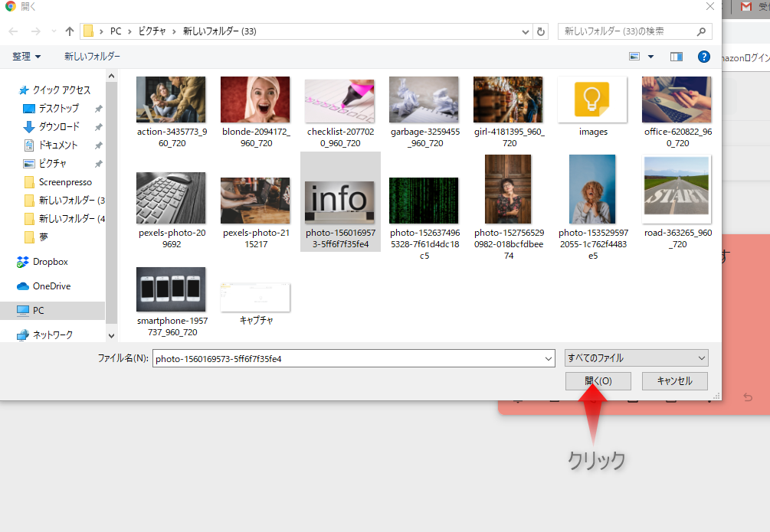
Task: Click the undo arrow in red panel
Action: tap(748, 397)
